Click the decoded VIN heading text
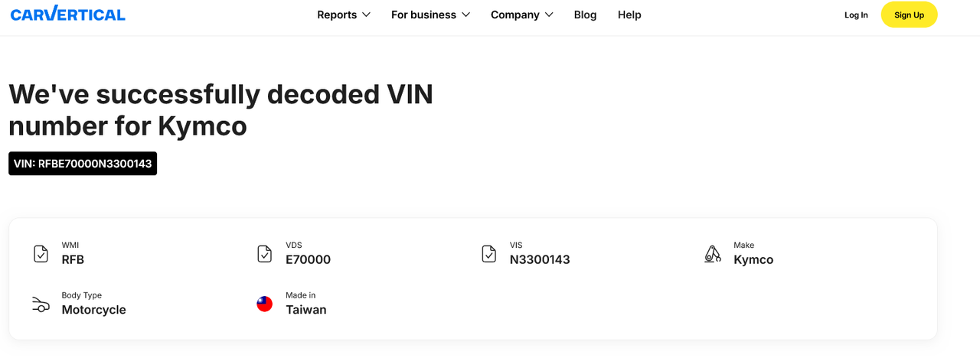Screen dimensions: 980x358 (221, 110)
